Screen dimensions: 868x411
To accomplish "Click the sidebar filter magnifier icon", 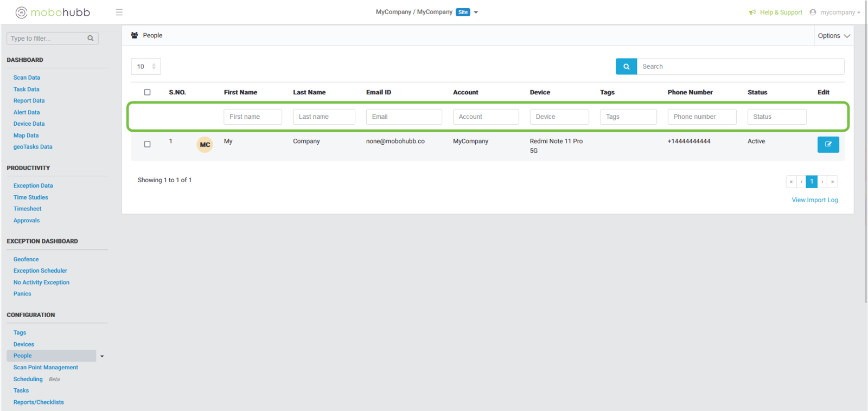I will [x=91, y=38].
